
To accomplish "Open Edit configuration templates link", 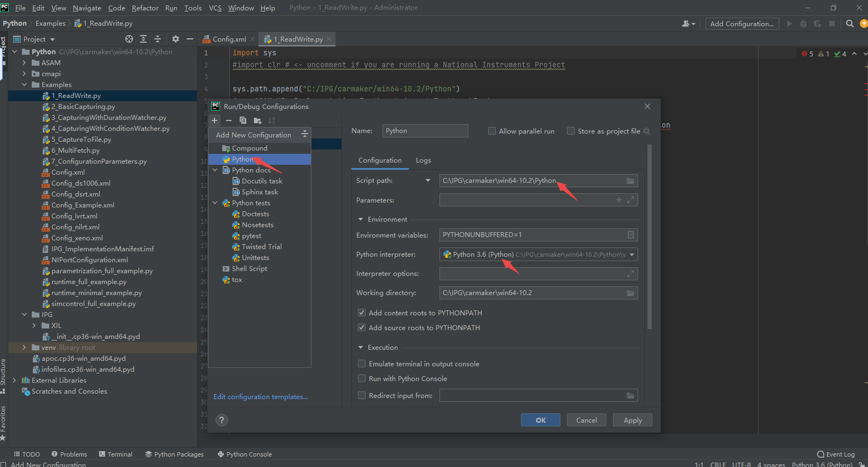I will [x=261, y=397].
